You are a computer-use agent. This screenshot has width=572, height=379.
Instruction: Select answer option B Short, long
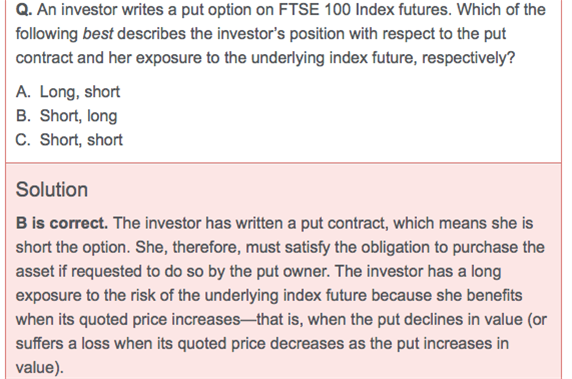[x=66, y=116]
